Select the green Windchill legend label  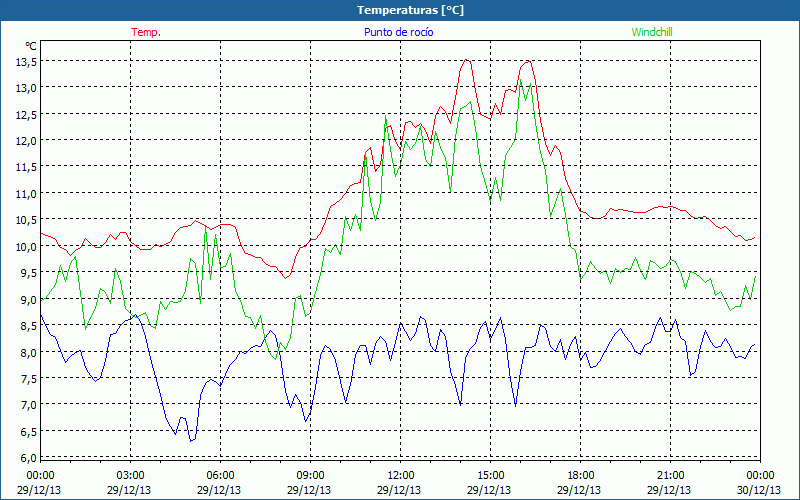(652, 32)
